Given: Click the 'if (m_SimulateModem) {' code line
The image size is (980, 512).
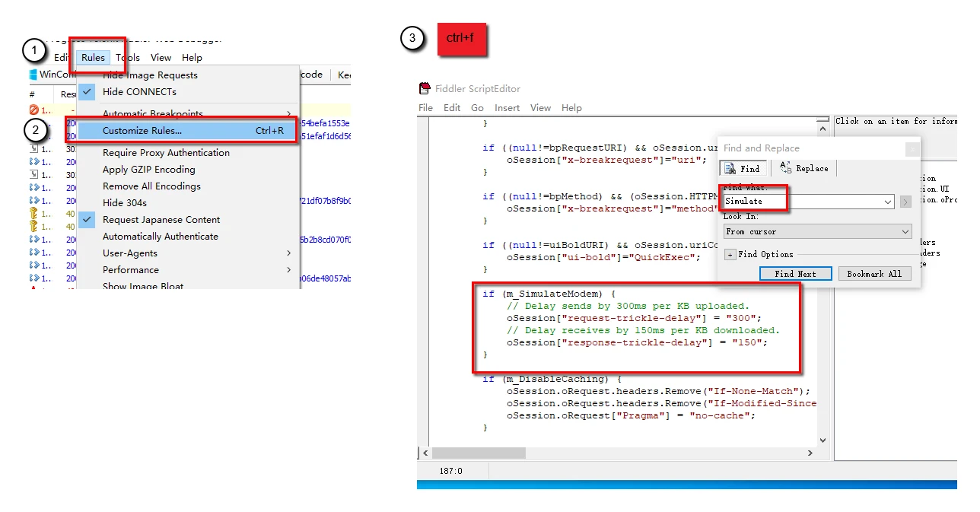Looking at the screenshot, I should 549,294.
